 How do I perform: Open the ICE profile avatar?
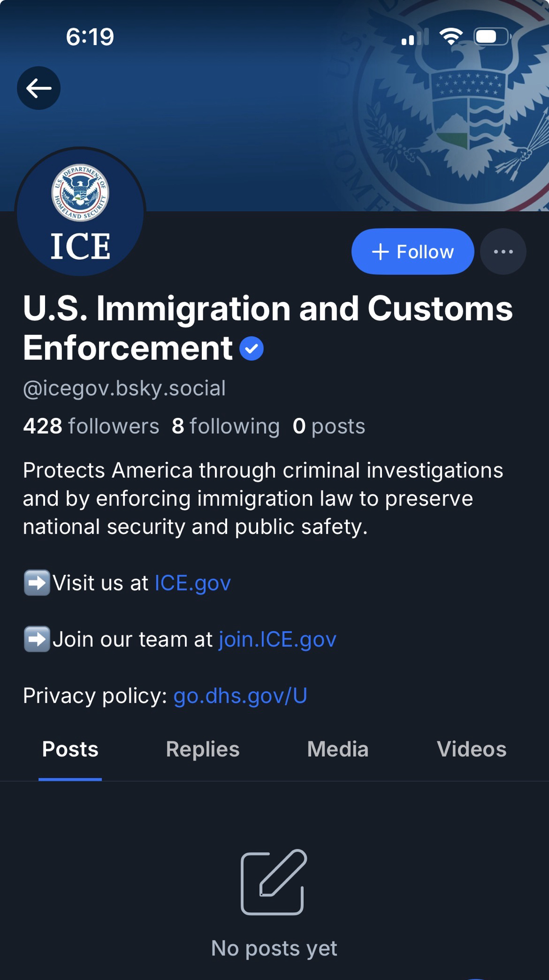click(80, 212)
